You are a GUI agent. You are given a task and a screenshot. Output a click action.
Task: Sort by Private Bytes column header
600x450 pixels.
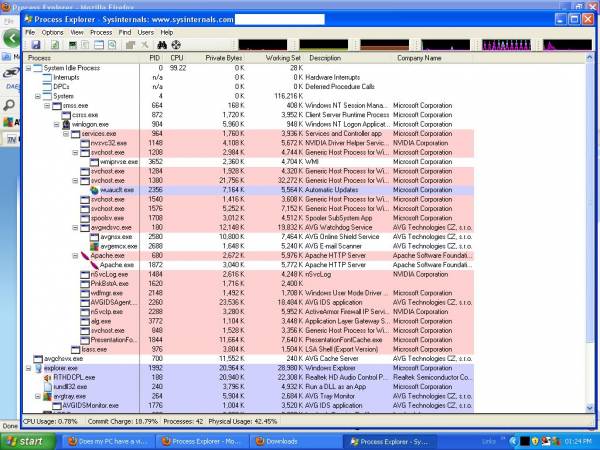(216, 58)
